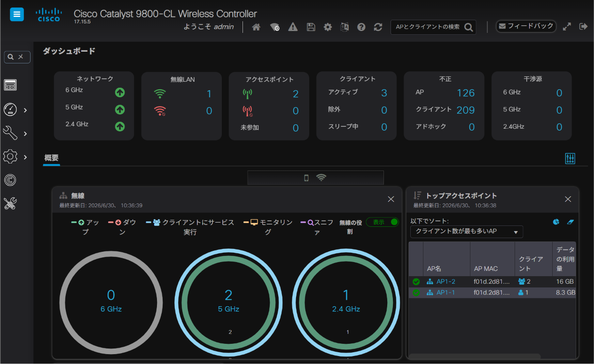Toggle the モニタリング legend filter
The height and width of the screenshot is (364, 594).
click(268, 227)
